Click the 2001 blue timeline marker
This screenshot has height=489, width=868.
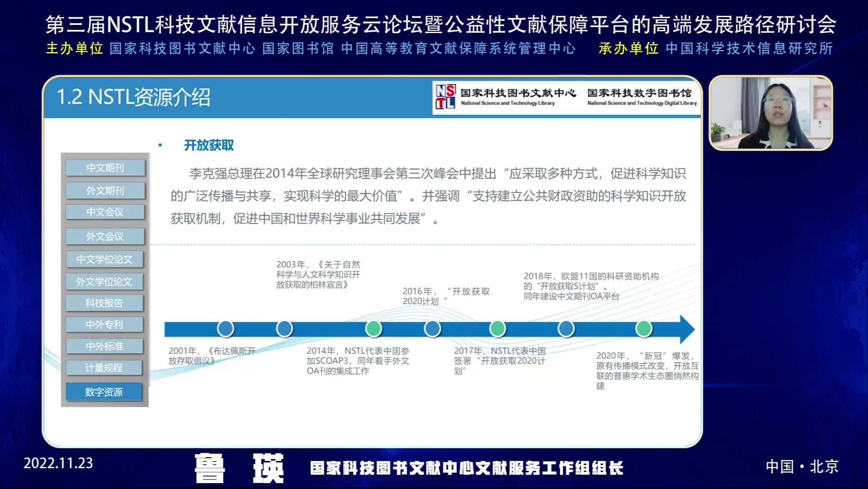(x=225, y=329)
